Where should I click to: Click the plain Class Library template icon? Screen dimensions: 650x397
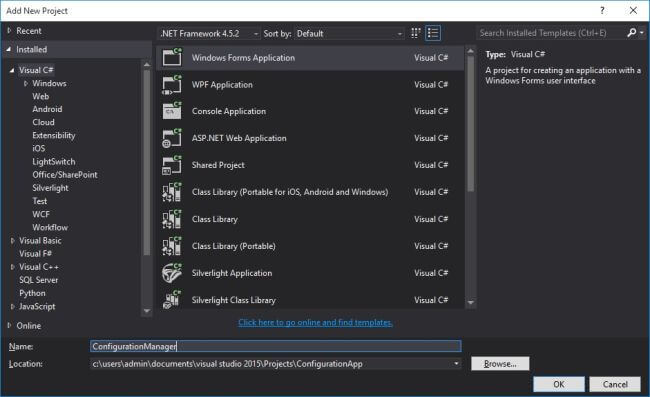point(172,219)
